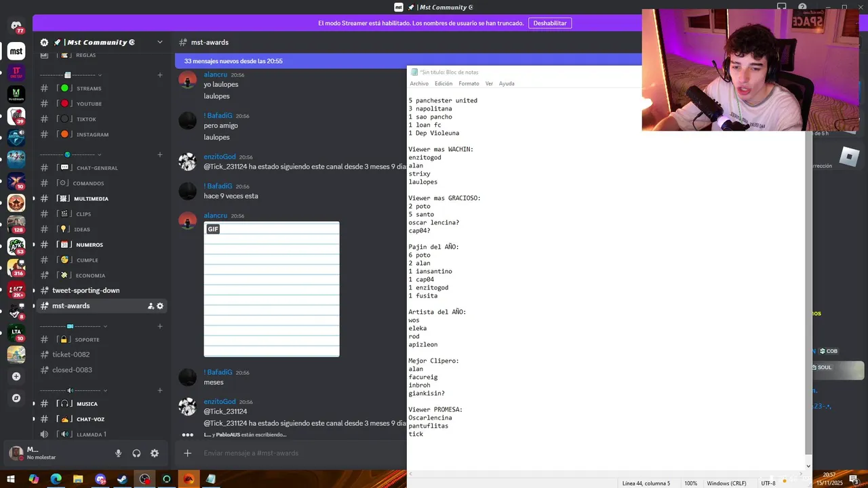
Task: Mute microphone in the Discord user panel
Action: click(118, 453)
